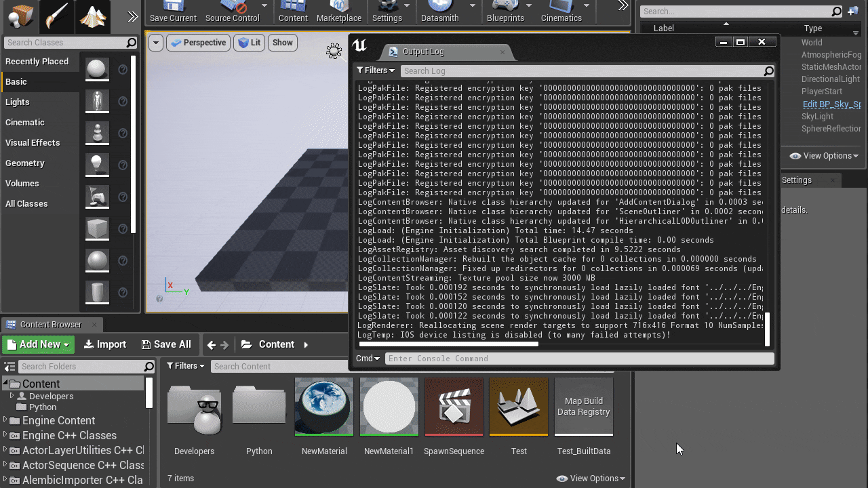
Task: Open Source Control from the toolbar
Action: [232, 12]
